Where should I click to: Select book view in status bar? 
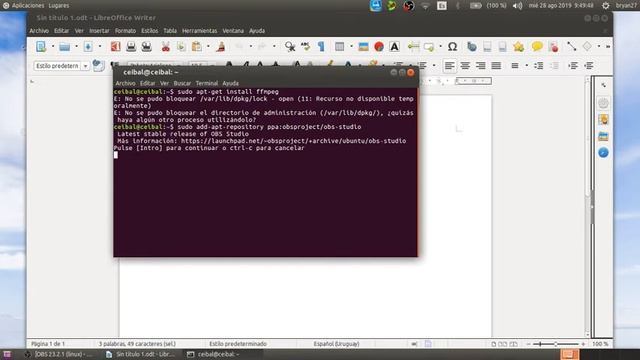(513, 344)
